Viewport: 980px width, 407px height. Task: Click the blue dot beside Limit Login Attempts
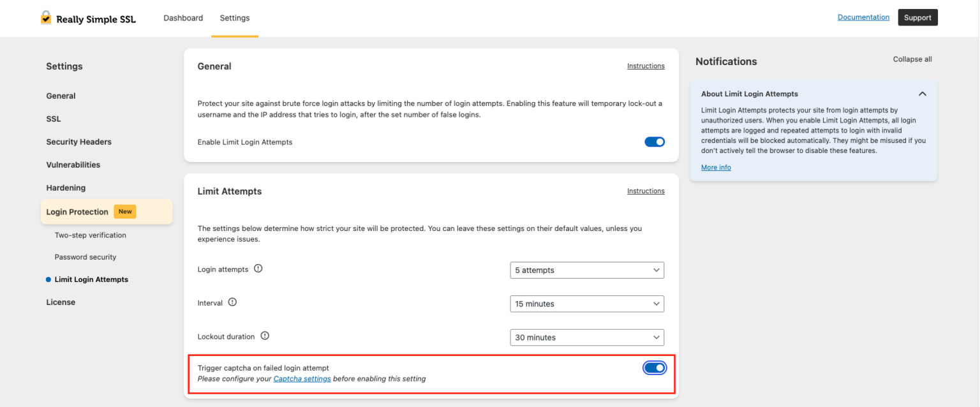point(47,279)
